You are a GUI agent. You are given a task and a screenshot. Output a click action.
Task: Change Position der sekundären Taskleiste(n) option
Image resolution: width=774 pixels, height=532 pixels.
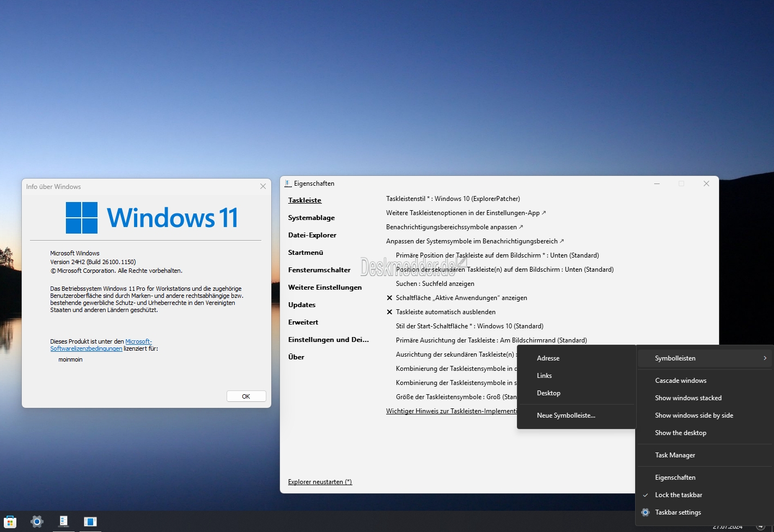(x=504, y=270)
